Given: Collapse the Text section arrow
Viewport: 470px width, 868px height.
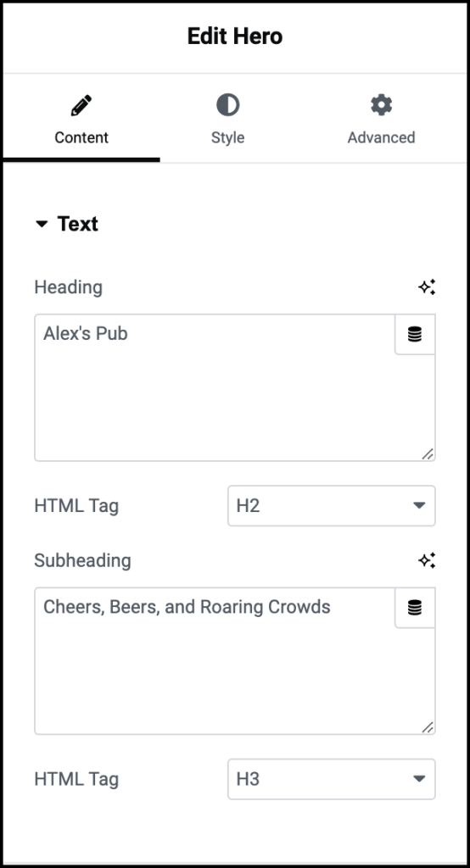Looking at the screenshot, I should [x=42, y=224].
